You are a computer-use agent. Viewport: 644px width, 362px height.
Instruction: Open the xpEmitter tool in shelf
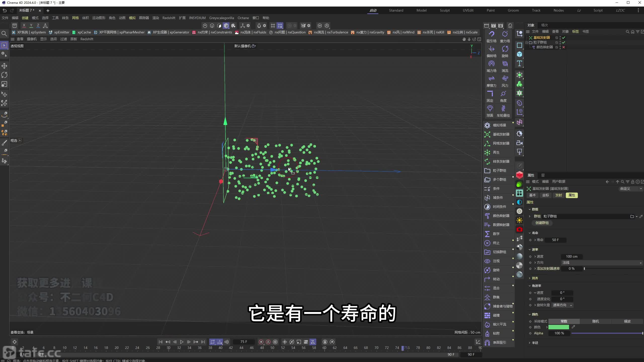59,32
